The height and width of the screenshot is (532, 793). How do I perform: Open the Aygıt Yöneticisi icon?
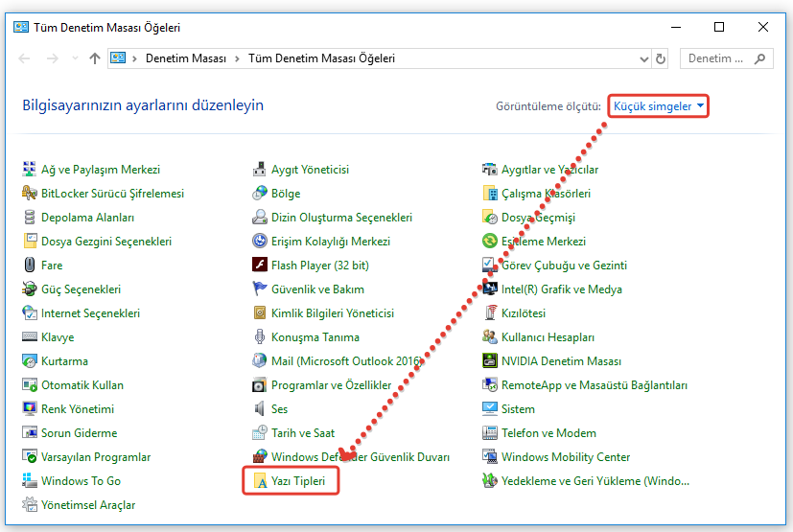(259, 170)
